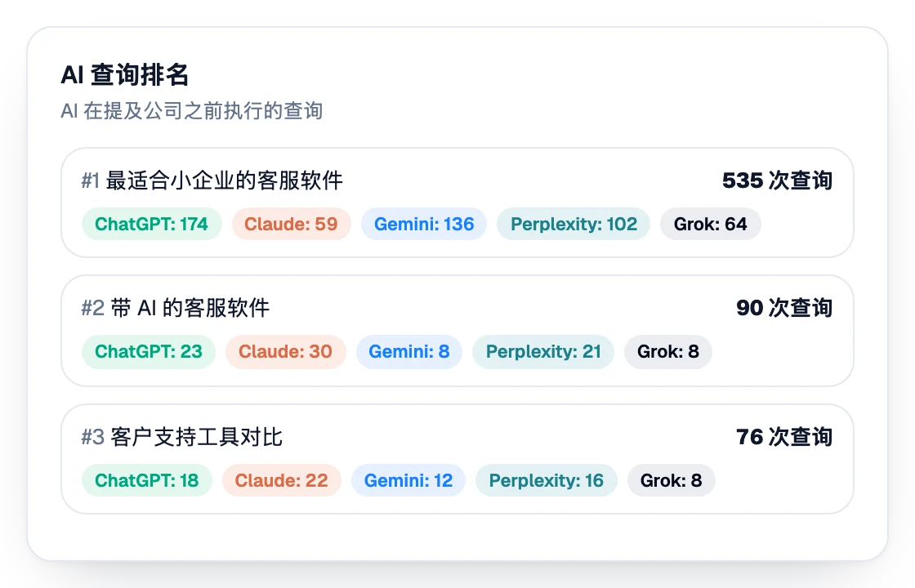This screenshot has width=915, height=588.
Task: Select the Perplexity: 102 badge
Action: tap(574, 224)
